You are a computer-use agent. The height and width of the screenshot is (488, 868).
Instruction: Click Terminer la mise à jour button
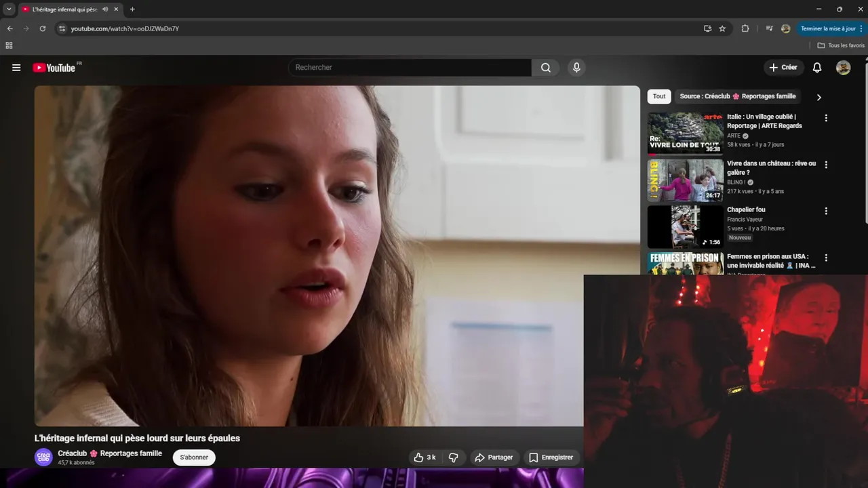click(828, 28)
